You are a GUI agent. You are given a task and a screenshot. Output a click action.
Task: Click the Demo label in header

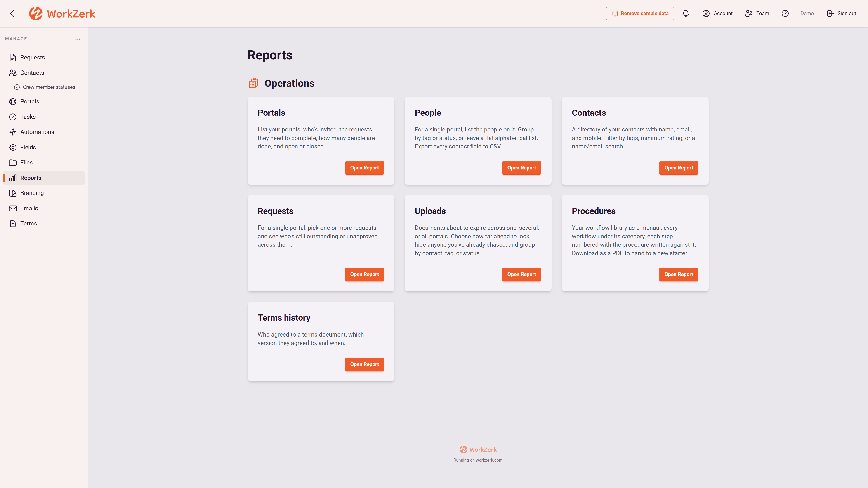pos(807,14)
